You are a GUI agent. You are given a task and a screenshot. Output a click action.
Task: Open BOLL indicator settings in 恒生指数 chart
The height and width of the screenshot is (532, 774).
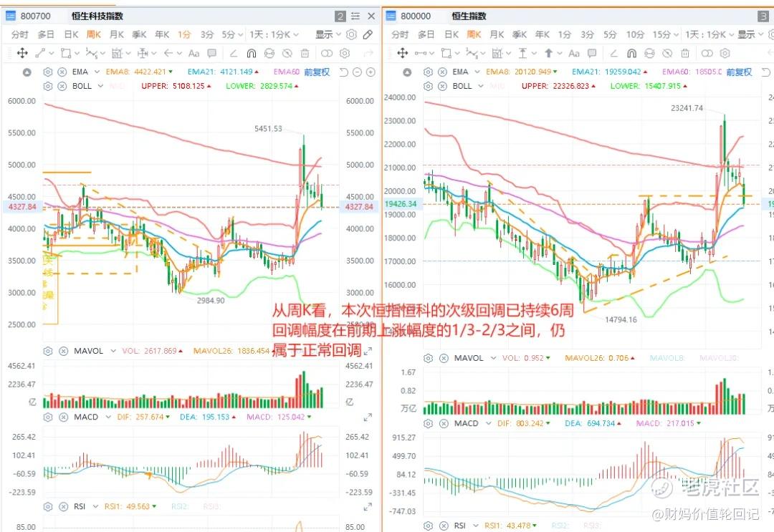tap(428, 86)
